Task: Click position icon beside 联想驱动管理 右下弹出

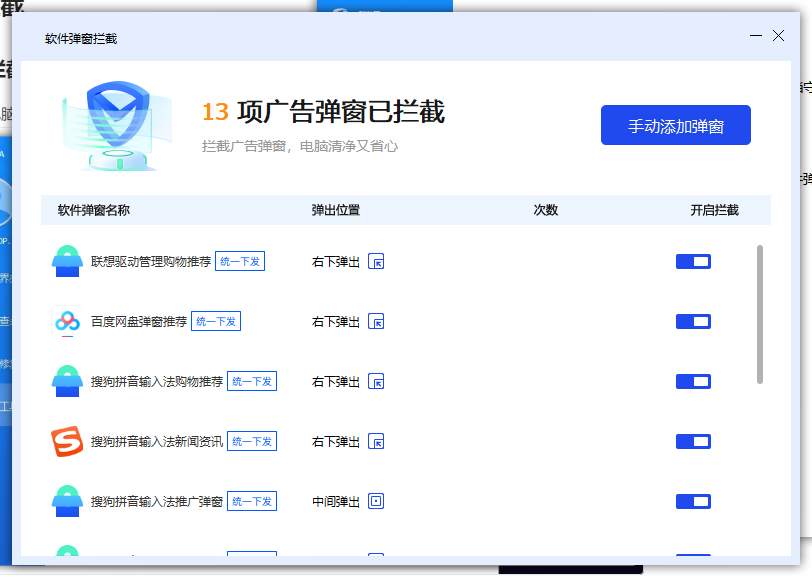Action: (x=376, y=262)
